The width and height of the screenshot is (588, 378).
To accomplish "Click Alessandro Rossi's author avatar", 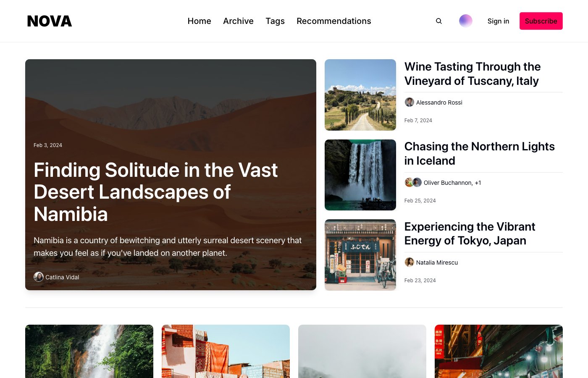I will pyautogui.click(x=409, y=102).
